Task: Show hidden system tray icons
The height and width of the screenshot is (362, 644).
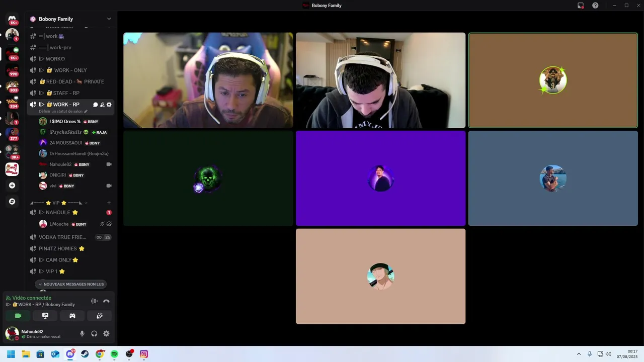Action: (x=579, y=354)
